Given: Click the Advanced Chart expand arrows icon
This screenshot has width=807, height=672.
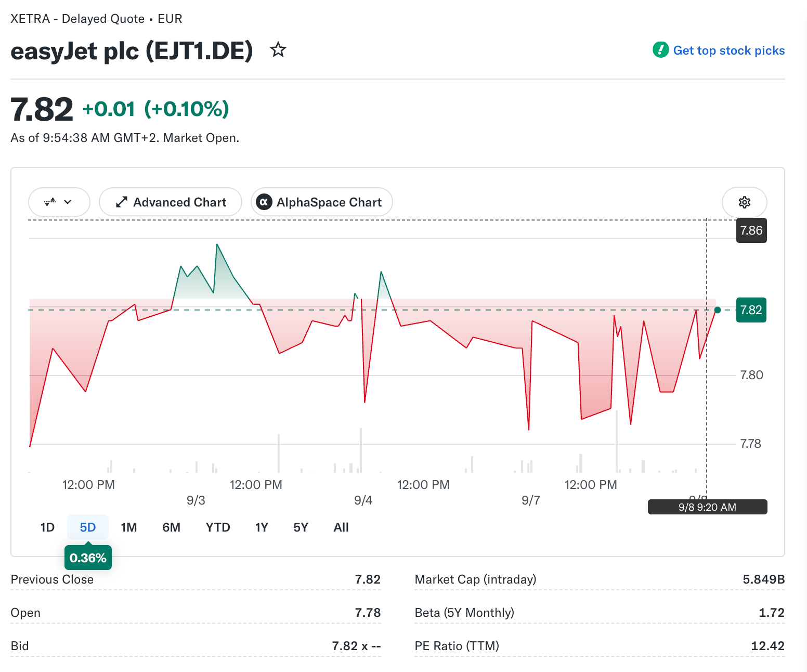Looking at the screenshot, I should [122, 202].
